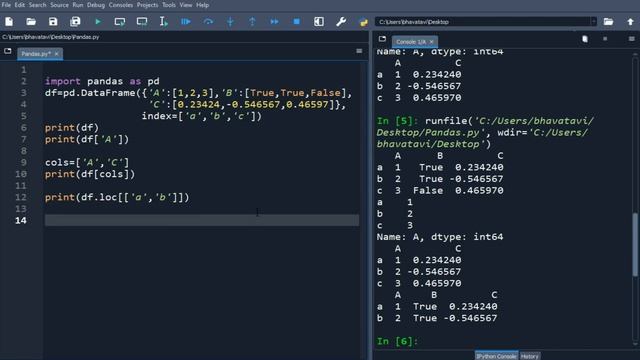Open editor pane options hamburger menu

[359, 51]
